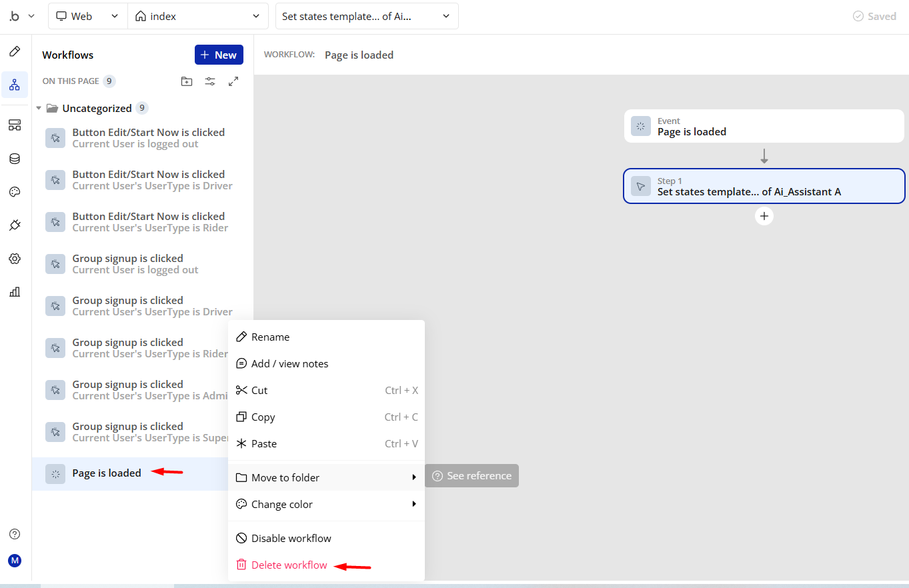This screenshot has width=909, height=588.
Task: Select Disable workflow from context menu
Action: point(291,538)
